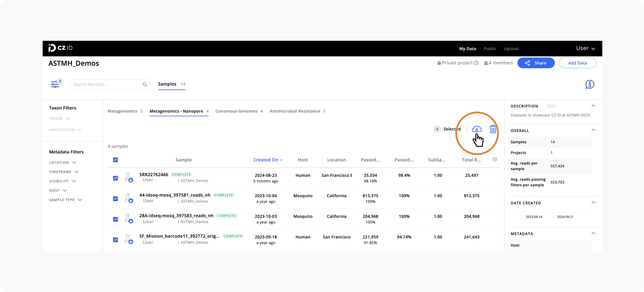Click the Host column header
Image resolution: width=644 pixels, height=292 pixels.
click(x=303, y=160)
